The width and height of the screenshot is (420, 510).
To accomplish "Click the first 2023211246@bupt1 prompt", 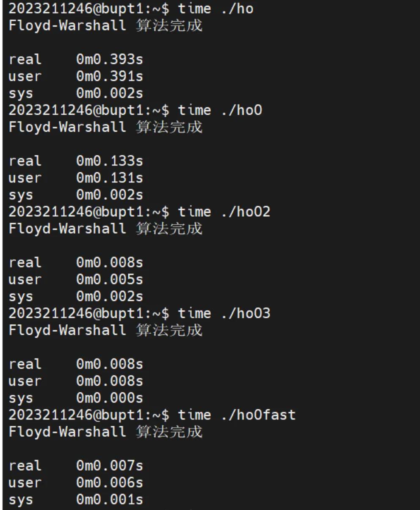I will (x=89, y=8).
